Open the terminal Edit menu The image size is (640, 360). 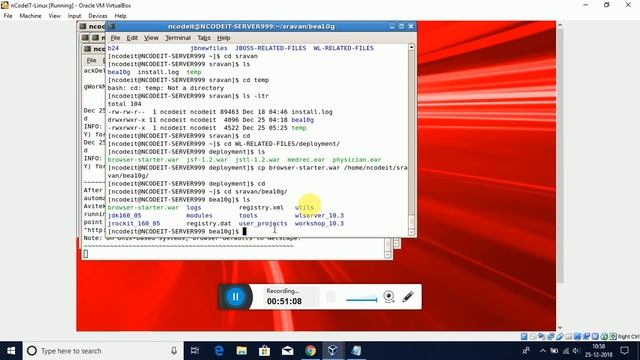coord(132,38)
